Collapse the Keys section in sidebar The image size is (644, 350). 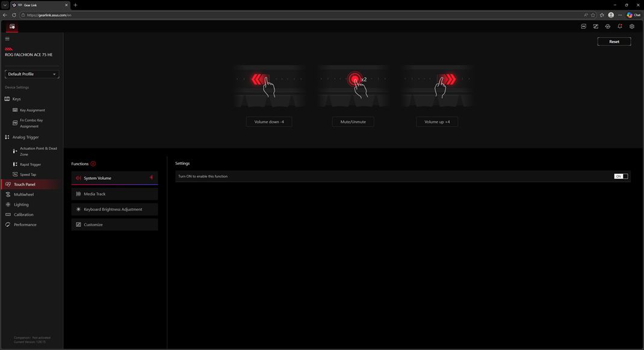click(x=16, y=99)
